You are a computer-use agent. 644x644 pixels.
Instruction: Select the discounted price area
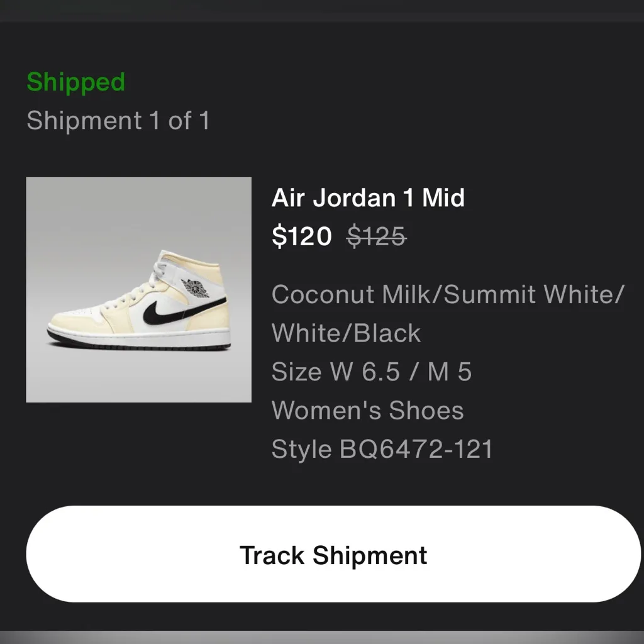[301, 236]
